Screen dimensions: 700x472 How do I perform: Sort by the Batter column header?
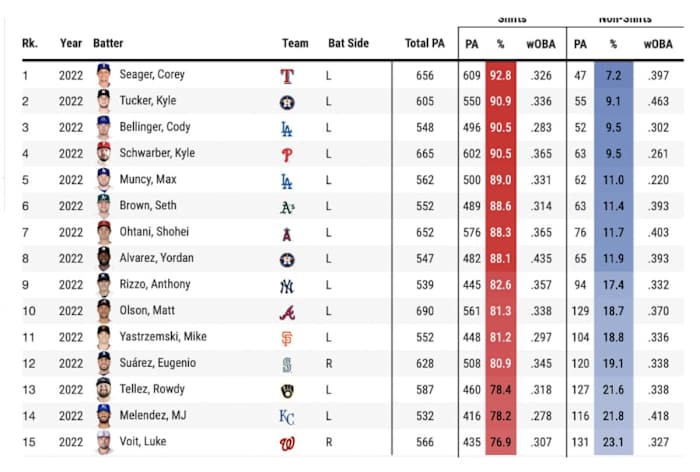[108, 44]
